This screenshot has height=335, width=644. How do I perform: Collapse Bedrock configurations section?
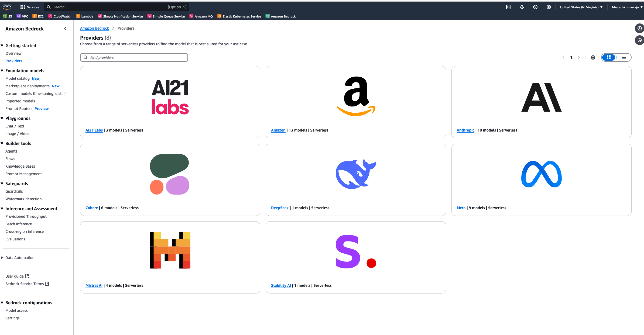click(2, 303)
